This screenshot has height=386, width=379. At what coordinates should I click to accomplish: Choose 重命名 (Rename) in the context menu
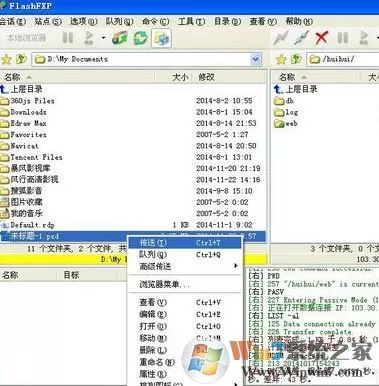(185, 362)
